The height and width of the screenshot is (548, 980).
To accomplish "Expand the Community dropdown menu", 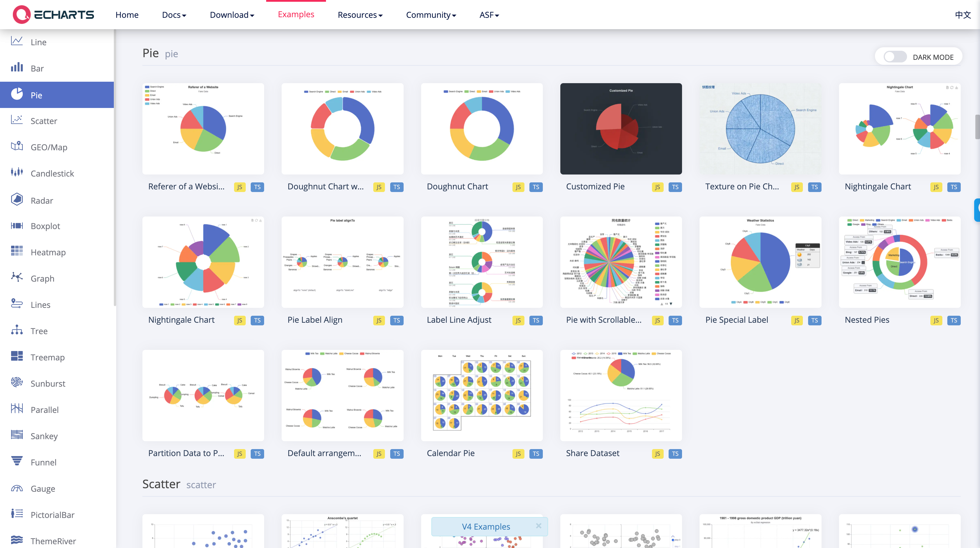I will coord(431,15).
